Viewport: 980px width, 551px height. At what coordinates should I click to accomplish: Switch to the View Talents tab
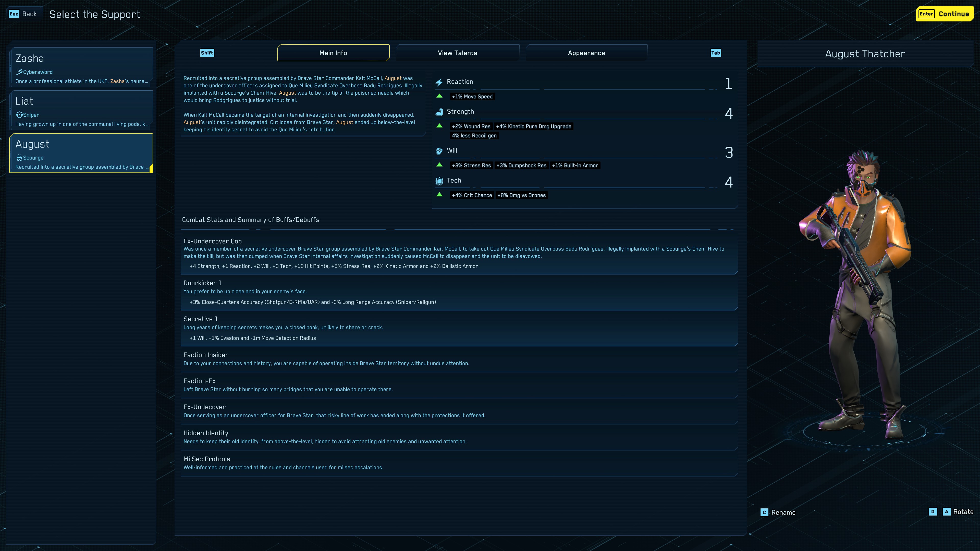tap(457, 53)
